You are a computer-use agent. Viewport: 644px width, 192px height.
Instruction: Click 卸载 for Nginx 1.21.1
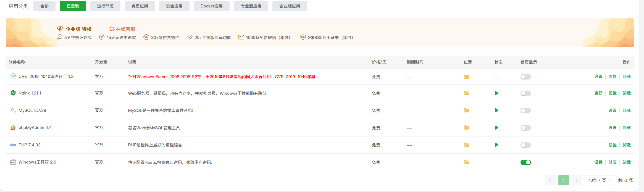coord(627,93)
